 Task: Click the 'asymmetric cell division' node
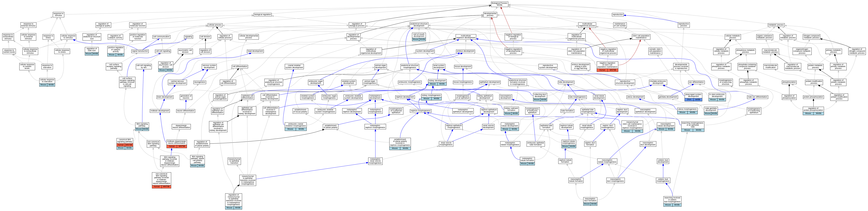pos(185,51)
